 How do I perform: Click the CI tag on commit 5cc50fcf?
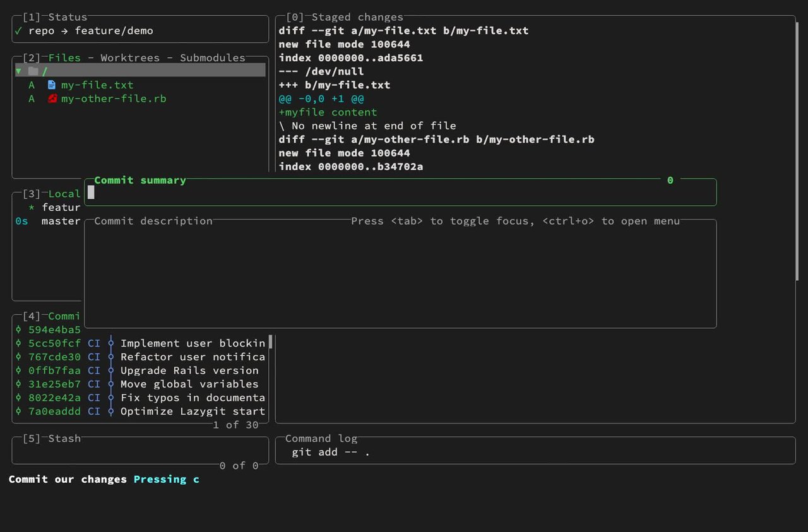[x=94, y=343]
